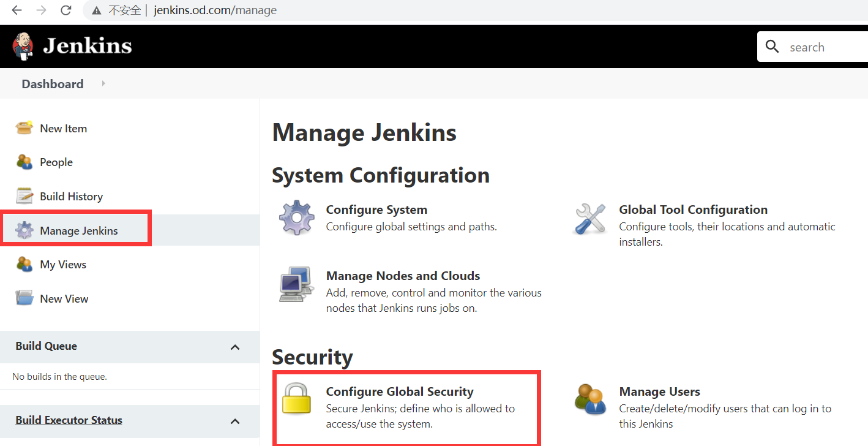Click the New View folder icon
868x446 pixels.
24,298
